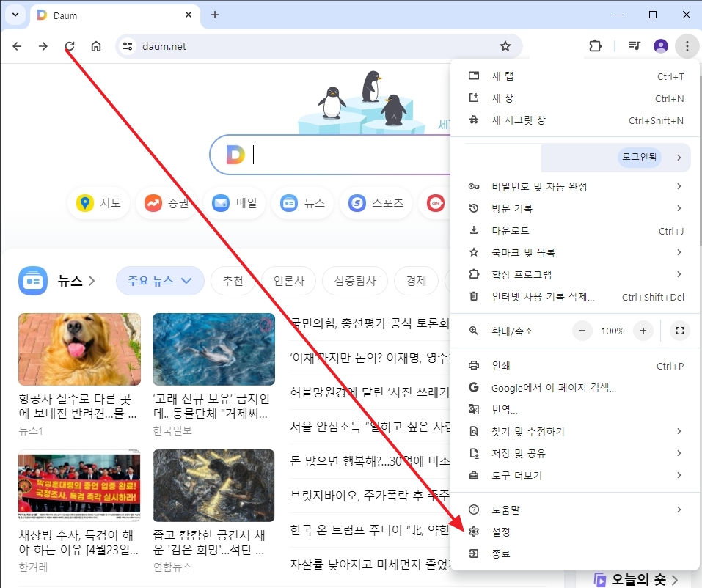Open 새 시크릿 창 from menu

coord(575,120)
